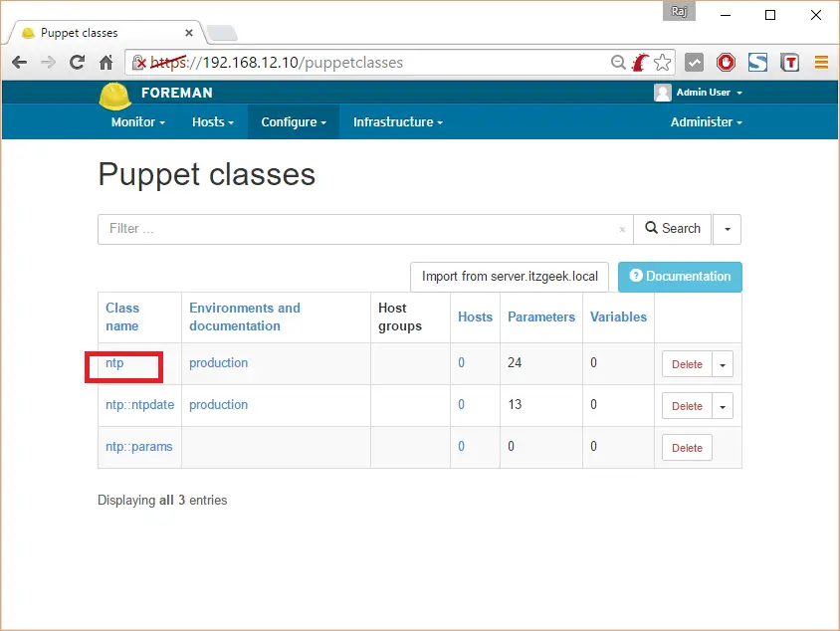This screenshot has width=840, height=631.
Task: Bookmark this page with the star icon
Action: (x=662, y=63)
